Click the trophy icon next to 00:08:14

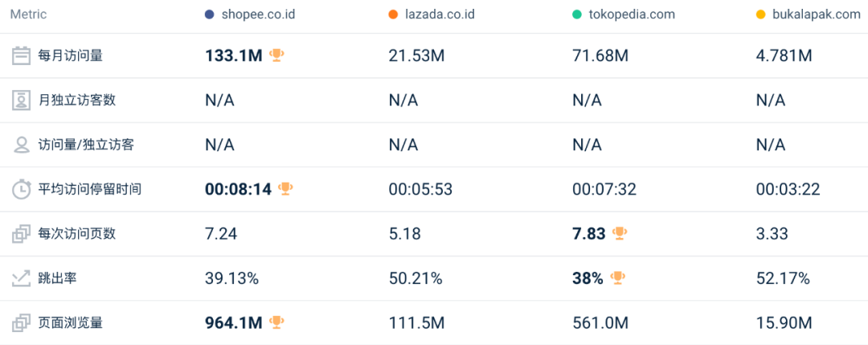pos(285,189)
